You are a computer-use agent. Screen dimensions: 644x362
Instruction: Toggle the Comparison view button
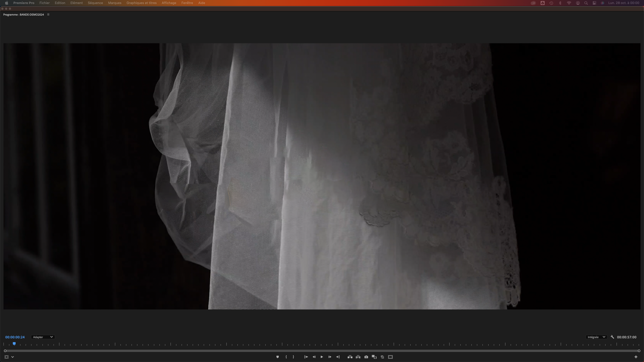coord(374,357)
